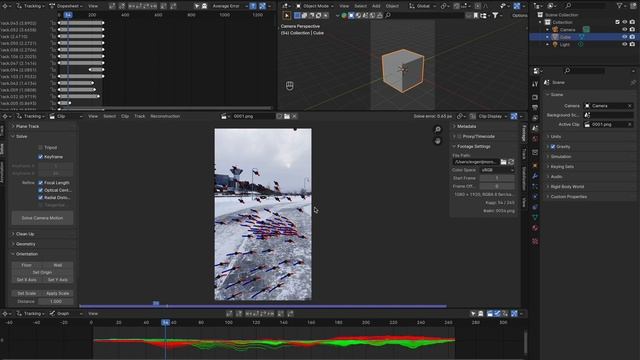Open the Output properties tab icon

tap(535, 108)
